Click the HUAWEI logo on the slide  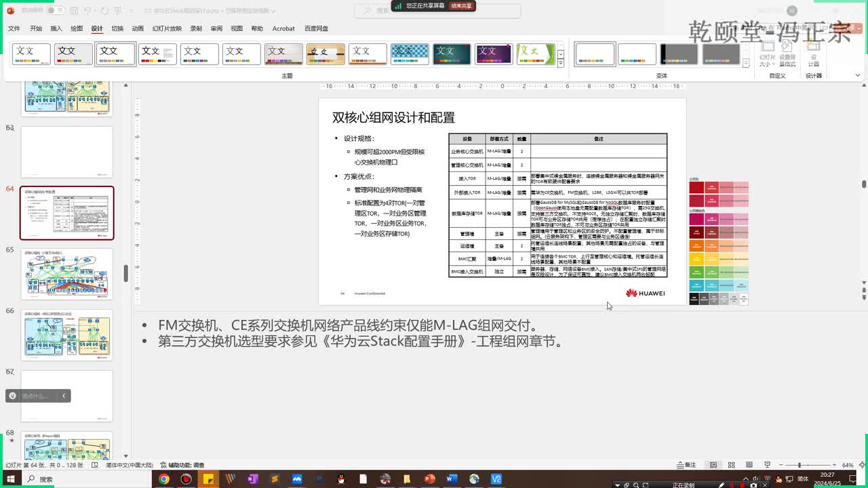pos(645,293)
